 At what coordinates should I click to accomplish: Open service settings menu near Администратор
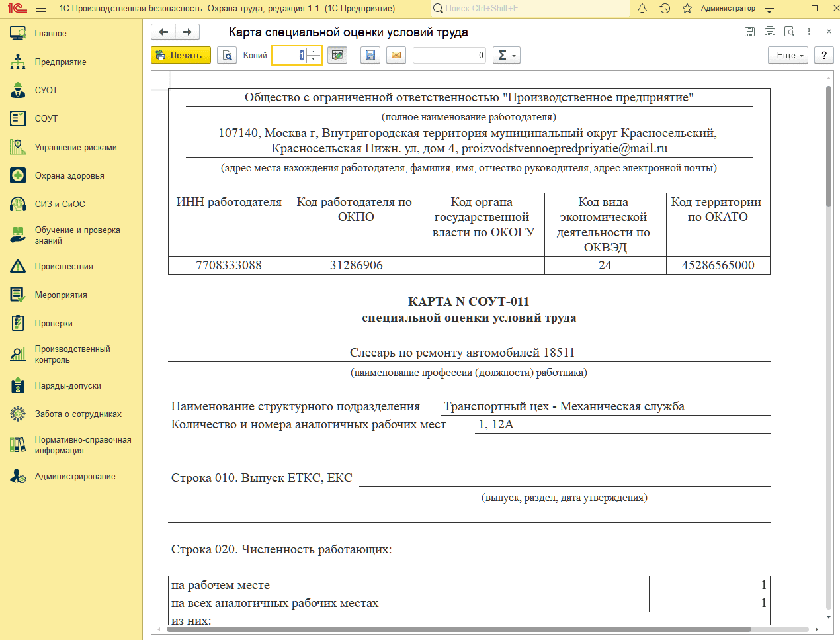pyautogui.click(x=769, y=9)
